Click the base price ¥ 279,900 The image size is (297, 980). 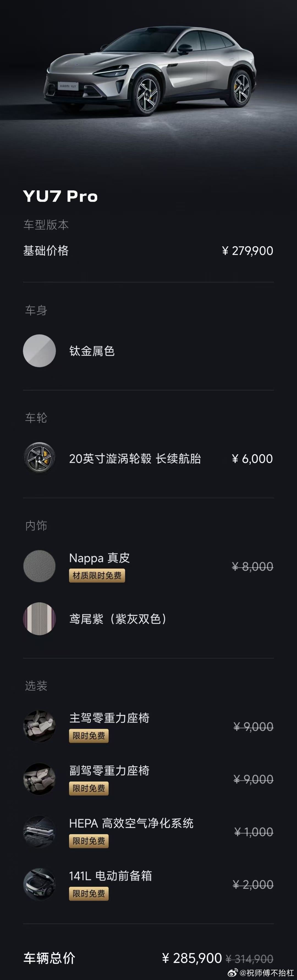pos(248,251)
